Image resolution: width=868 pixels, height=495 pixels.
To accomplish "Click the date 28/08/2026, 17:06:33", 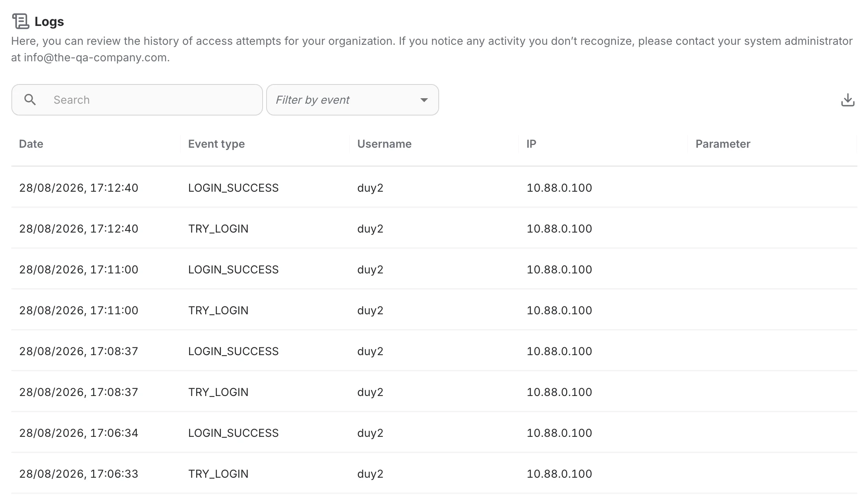I will tap(79, 474).
